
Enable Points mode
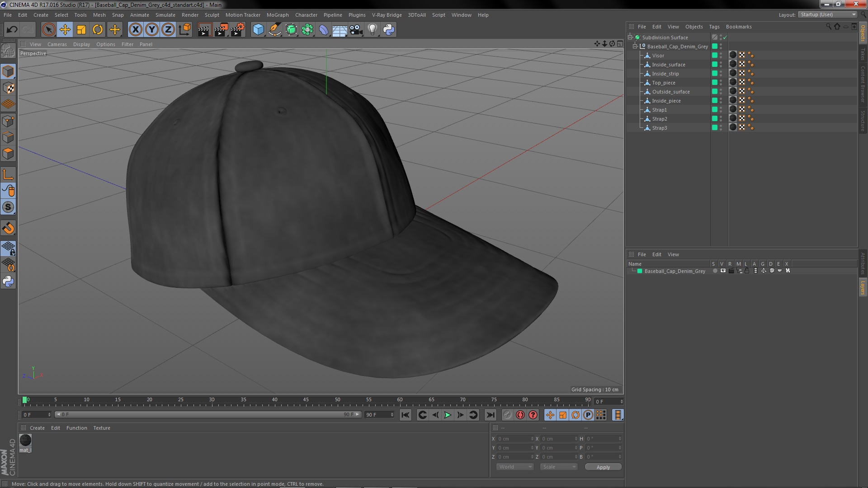(8, 121)
